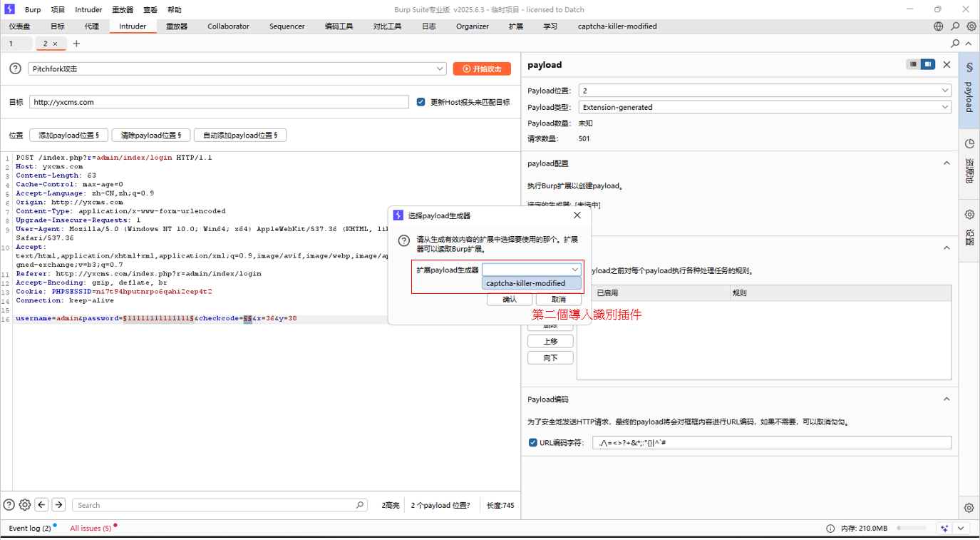Click the request editor Search field

pos(220,505)
